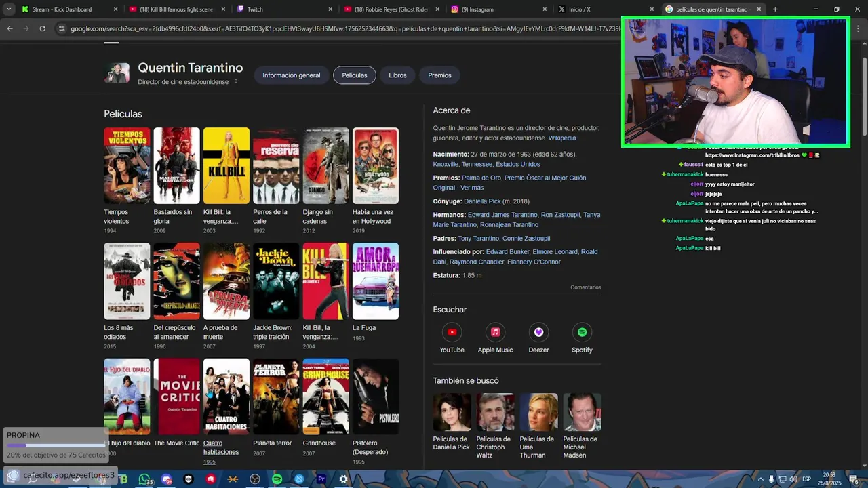868x488 pixels.
Task: Open the Knoxville, Tennessee birthplace link
Action: click(x=486, y=164)
